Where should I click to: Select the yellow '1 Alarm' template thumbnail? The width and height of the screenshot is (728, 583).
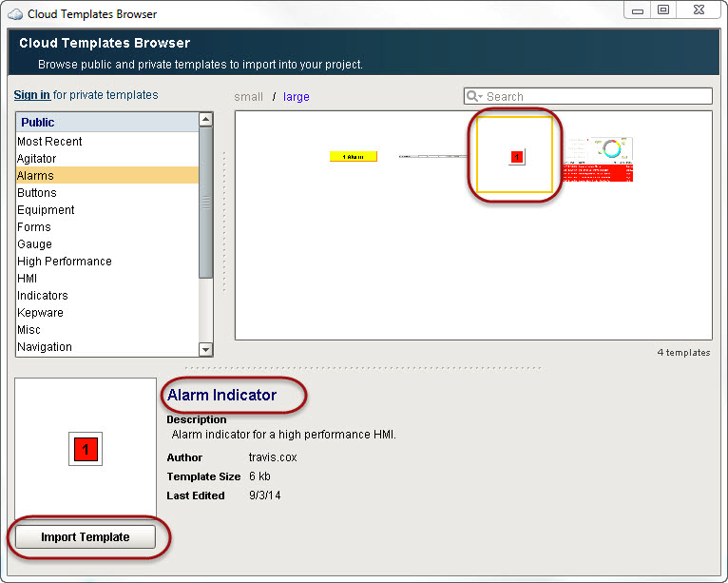[x=354, y=156]
